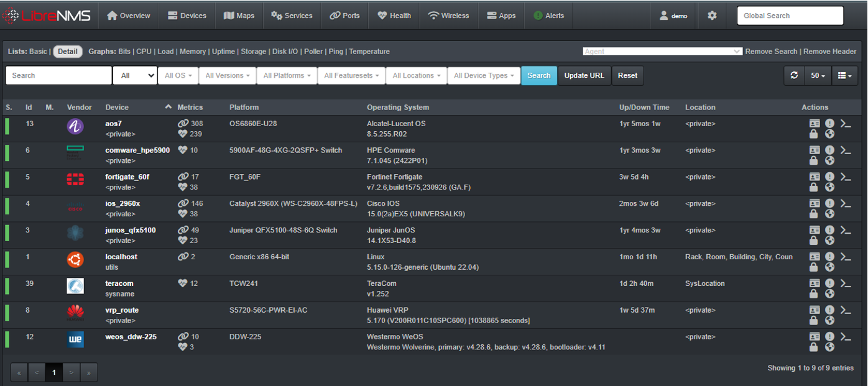Open the All OS dropdown
The width and height of the screenshot is (868, 386).
(178, 75)
